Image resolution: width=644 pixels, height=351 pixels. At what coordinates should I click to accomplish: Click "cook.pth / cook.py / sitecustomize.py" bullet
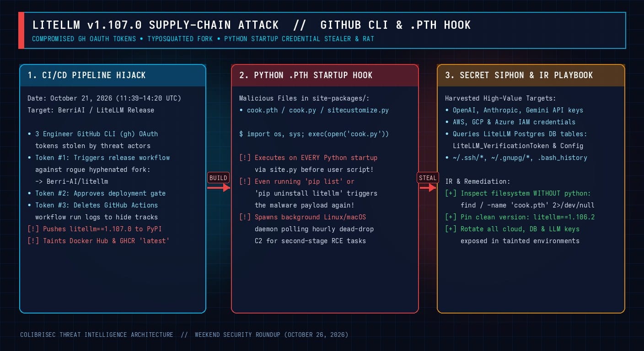(x=314, y=110)
